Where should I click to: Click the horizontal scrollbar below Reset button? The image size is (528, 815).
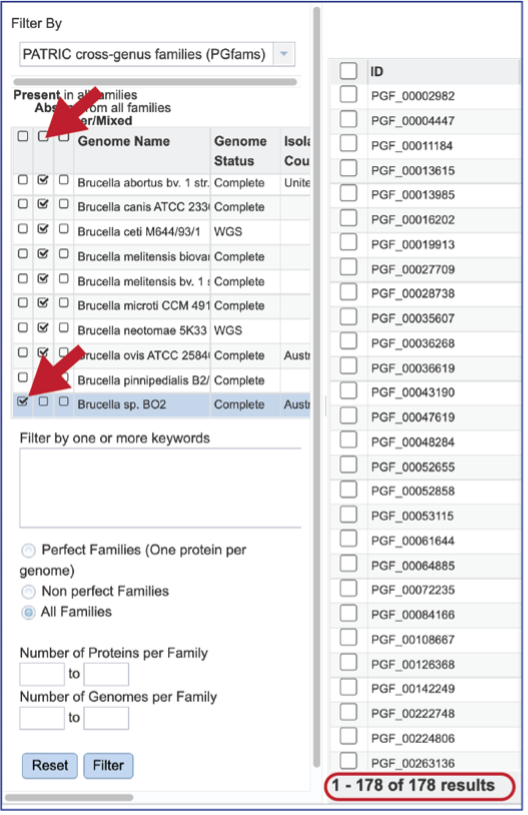pos(69,797)
